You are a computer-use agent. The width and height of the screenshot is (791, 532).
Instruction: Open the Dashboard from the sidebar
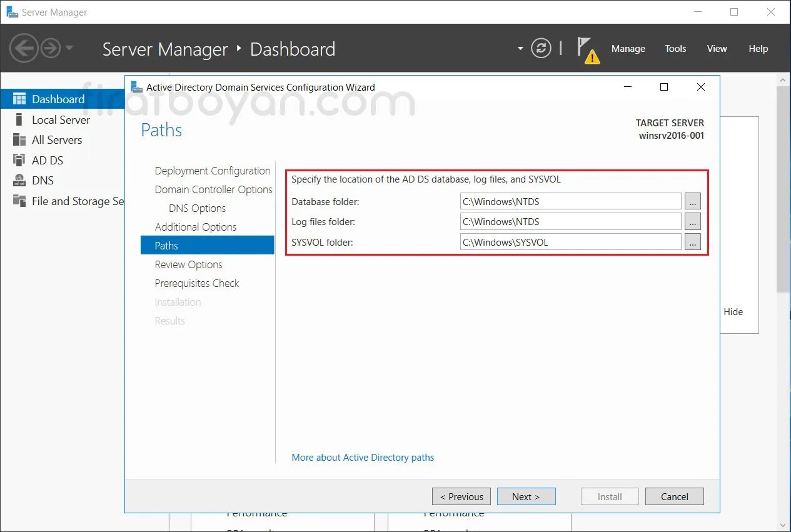(x=57, y=99)
